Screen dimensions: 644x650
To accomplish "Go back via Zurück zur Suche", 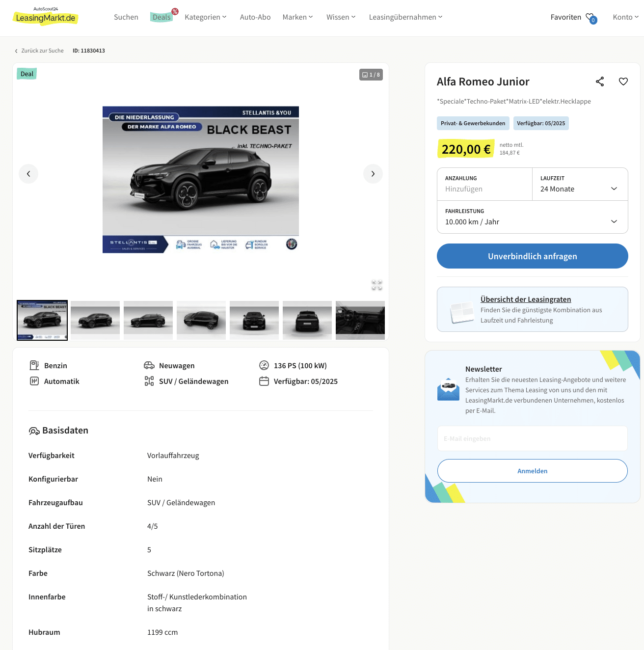I will pos(43,51).
